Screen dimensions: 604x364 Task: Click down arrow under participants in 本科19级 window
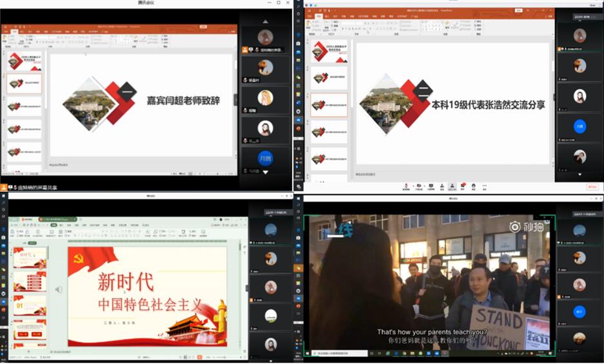click(579, 175)
